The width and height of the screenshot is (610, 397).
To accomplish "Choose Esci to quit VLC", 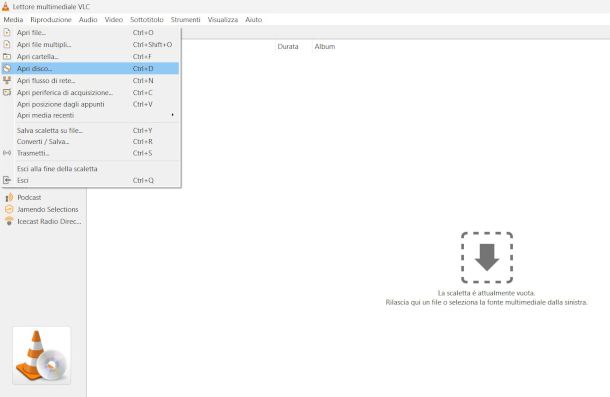I will [90, 180].
